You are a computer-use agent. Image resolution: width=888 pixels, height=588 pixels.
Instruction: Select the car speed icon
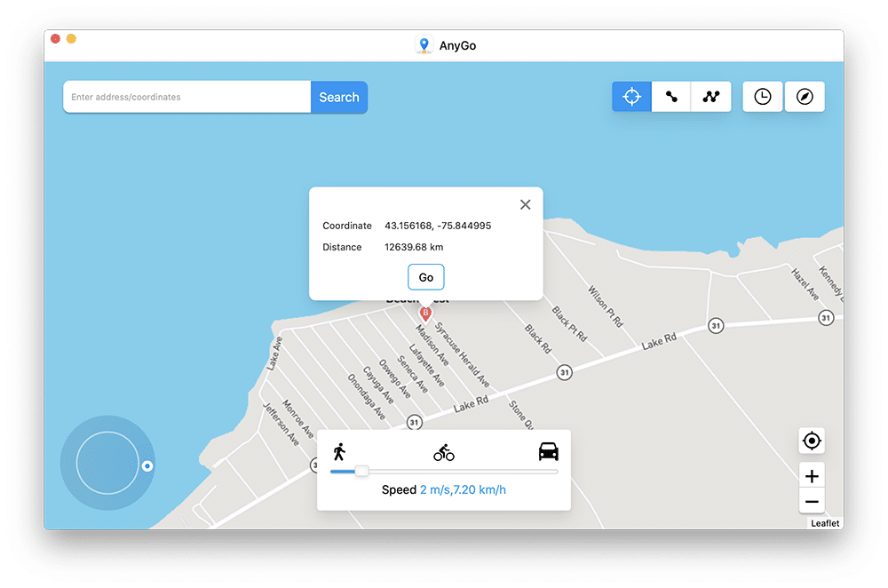click(548, 451)
